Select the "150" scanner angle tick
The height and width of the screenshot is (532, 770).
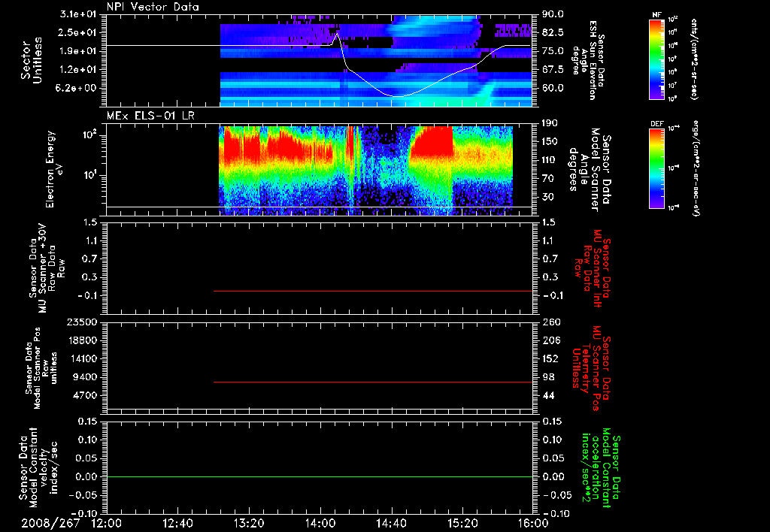click(550, 142)
